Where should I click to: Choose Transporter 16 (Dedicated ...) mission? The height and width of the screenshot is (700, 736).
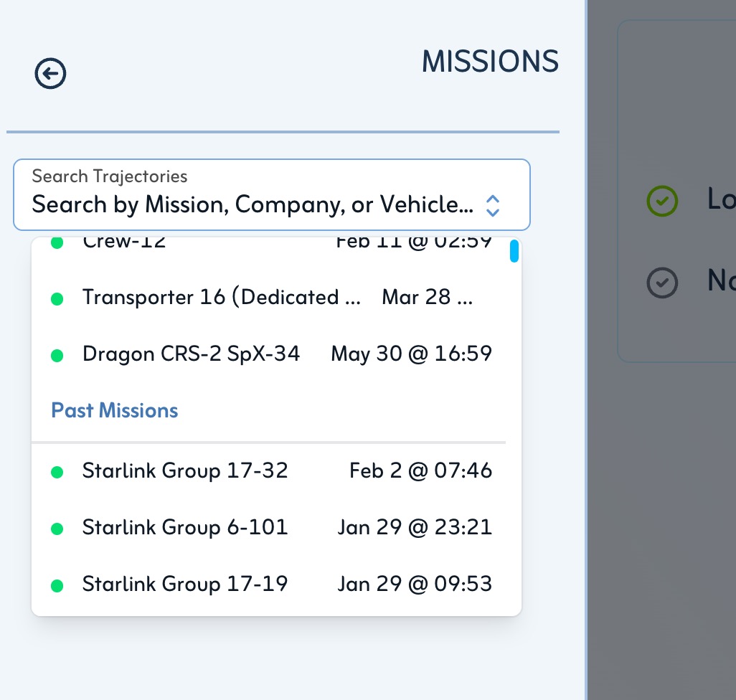[x=221, y=298]
